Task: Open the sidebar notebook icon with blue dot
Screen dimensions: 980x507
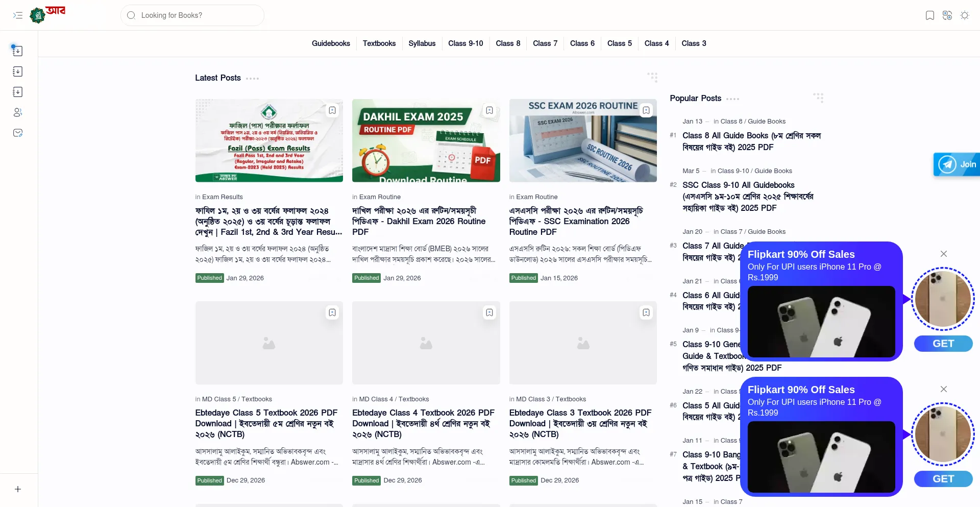Action: coord(17,51)
